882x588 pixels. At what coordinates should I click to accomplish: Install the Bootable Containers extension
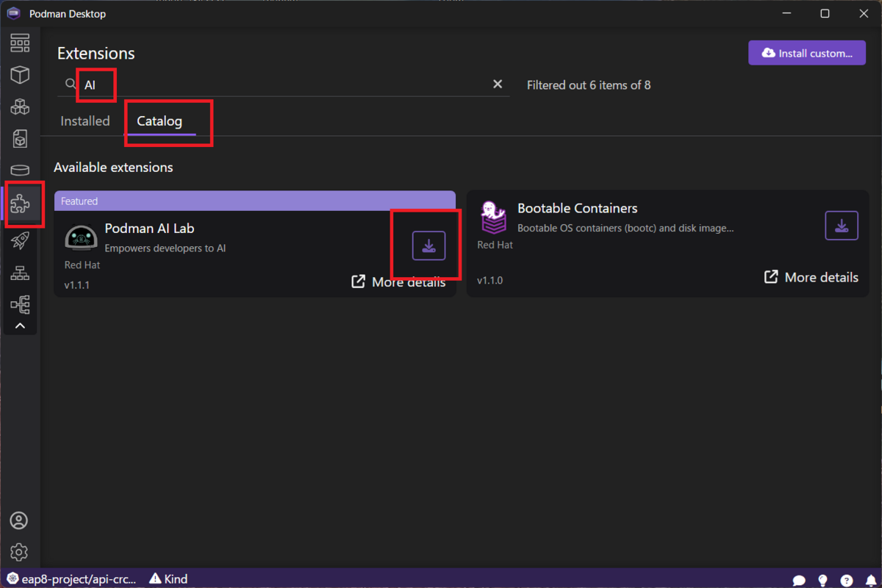click(x=842, y=225)
